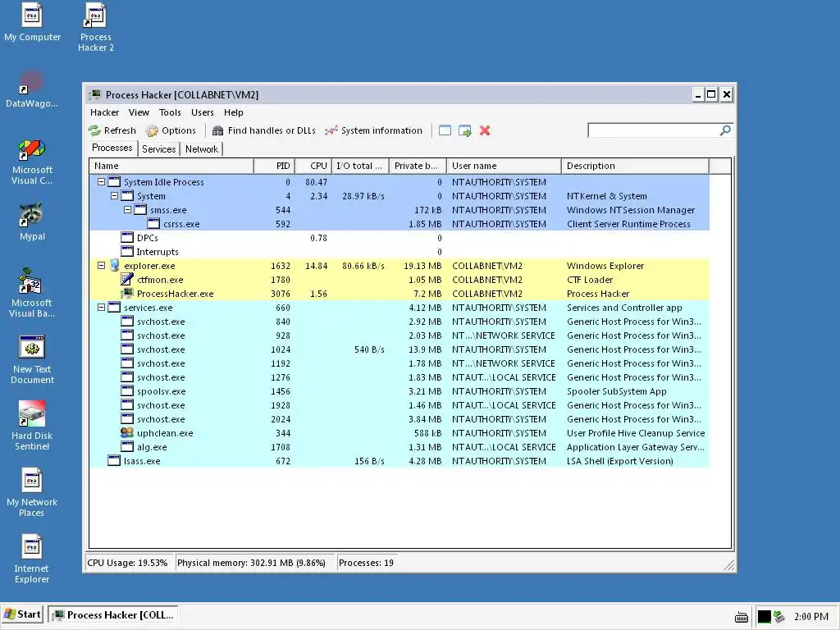Select the Internet Explorer desktop icon
Image resolution: width=840 pixels, height=630 pixels.
(32, 559)
